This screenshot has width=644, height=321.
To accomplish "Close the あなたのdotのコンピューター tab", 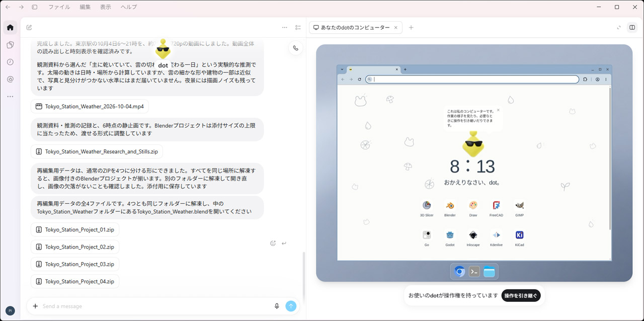I will pos(396,28).
